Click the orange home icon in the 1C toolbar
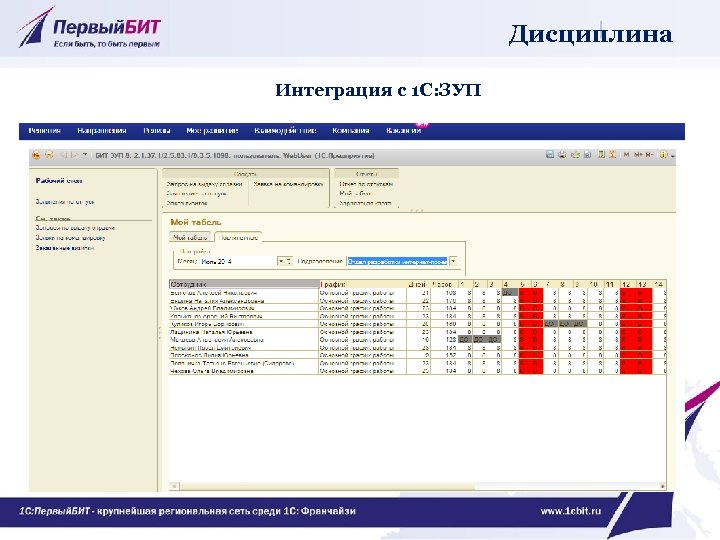Image resolution: width=720 pixels, height=540 pixels. pos(36,155)
